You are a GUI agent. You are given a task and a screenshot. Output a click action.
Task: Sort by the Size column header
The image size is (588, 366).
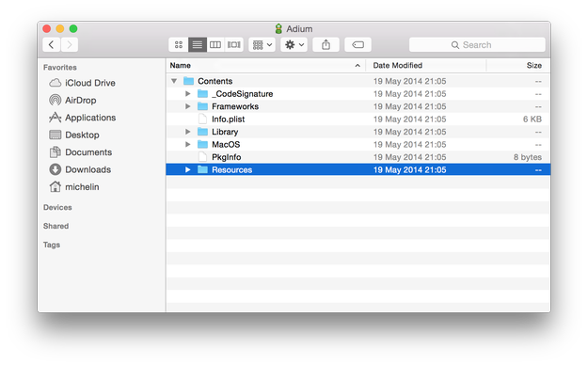(x=518, y=65)
